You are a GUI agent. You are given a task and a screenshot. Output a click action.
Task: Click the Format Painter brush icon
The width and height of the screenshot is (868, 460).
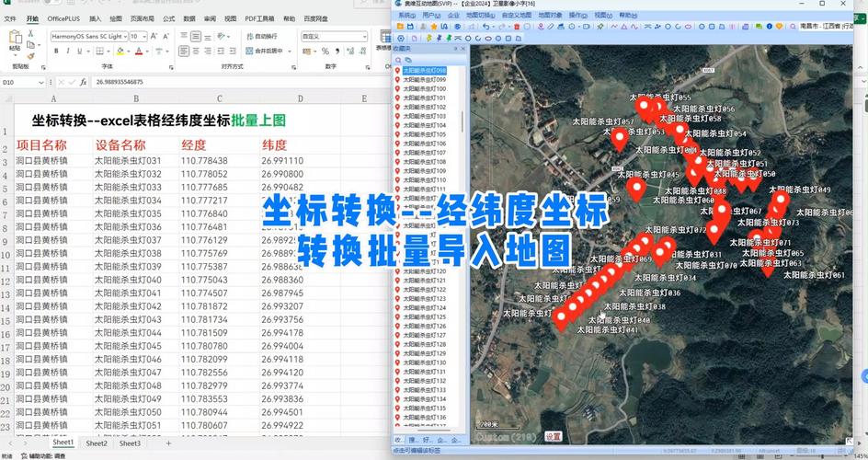30,55
